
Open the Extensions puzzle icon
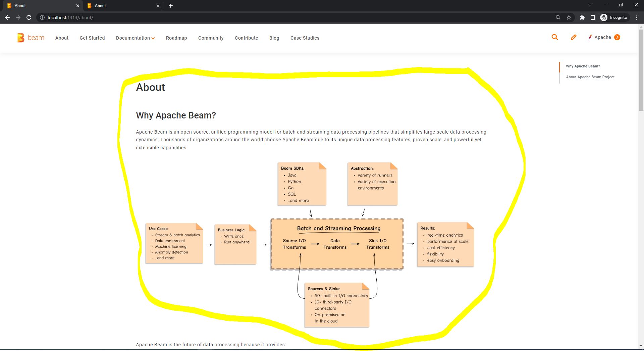click(x=582, y=17)
